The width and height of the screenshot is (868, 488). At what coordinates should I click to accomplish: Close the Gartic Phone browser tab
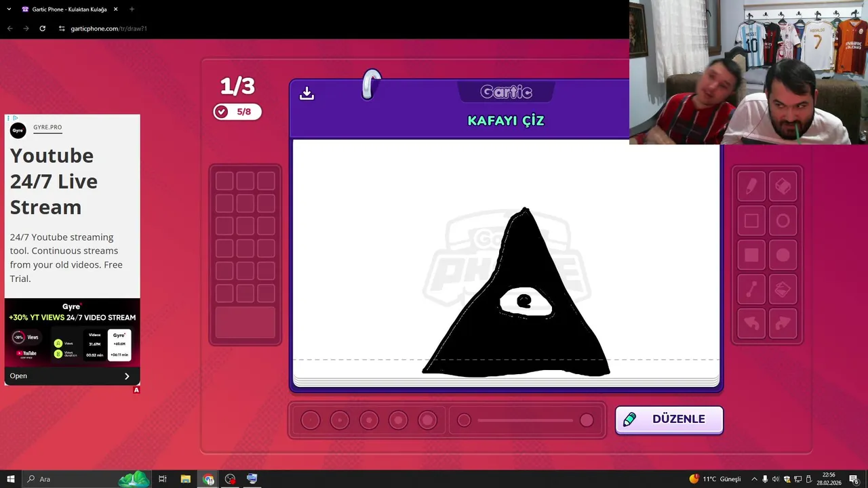tap(115, 9)
